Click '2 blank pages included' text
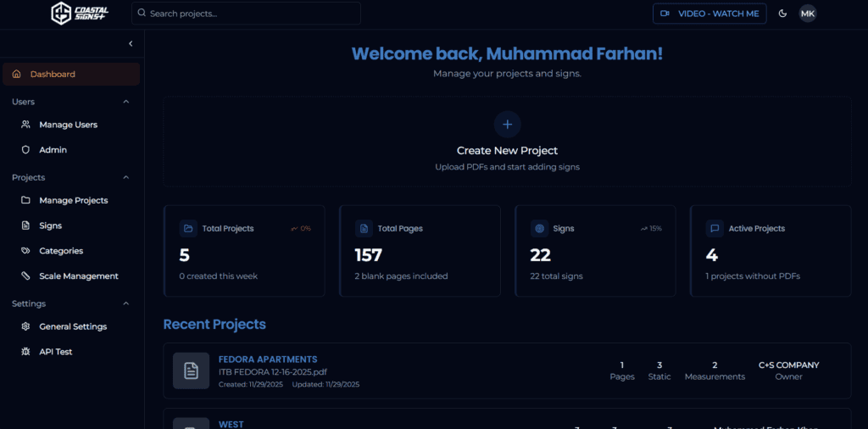Screen dimensions: 868x429 click(x=401, y=276)
